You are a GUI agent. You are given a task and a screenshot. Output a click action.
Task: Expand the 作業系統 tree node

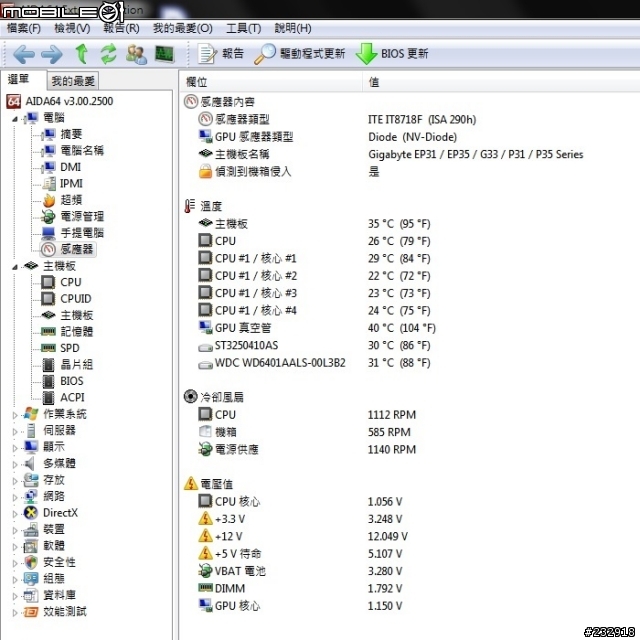[15, 415]
